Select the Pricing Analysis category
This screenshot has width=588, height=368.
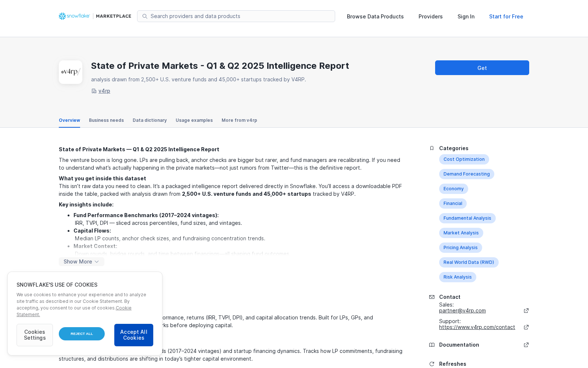[460, 248]
